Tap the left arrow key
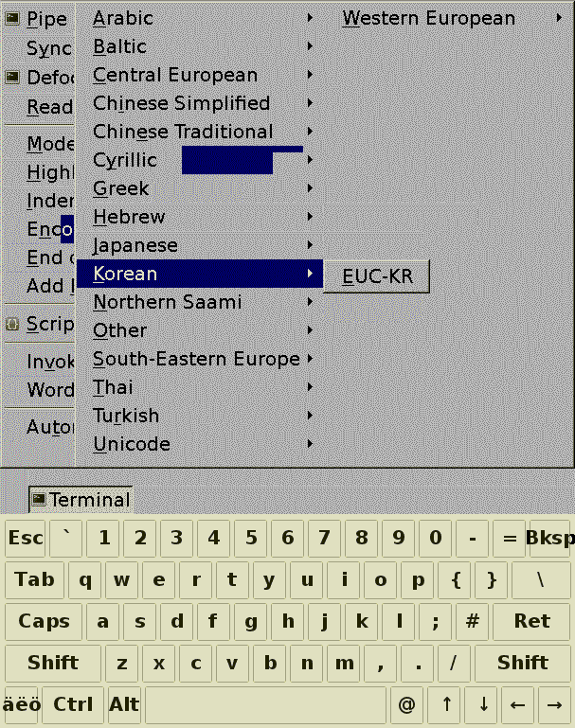 tap(517, 704)
